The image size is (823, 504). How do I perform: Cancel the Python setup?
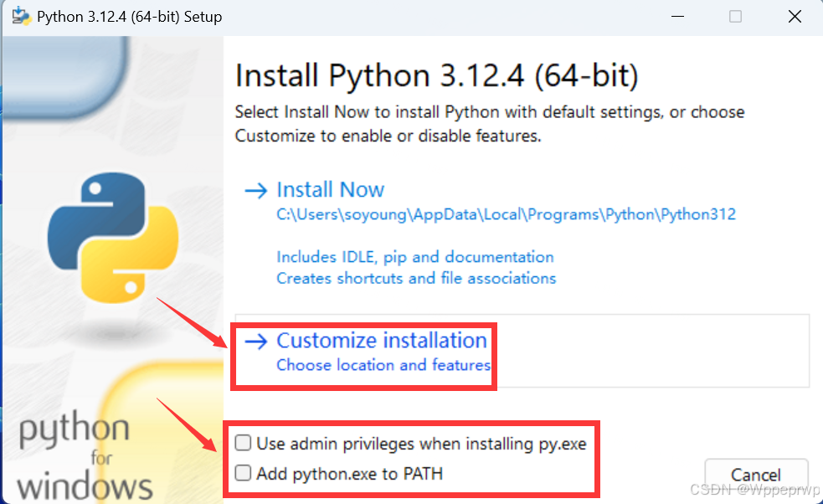pos(756,475)
